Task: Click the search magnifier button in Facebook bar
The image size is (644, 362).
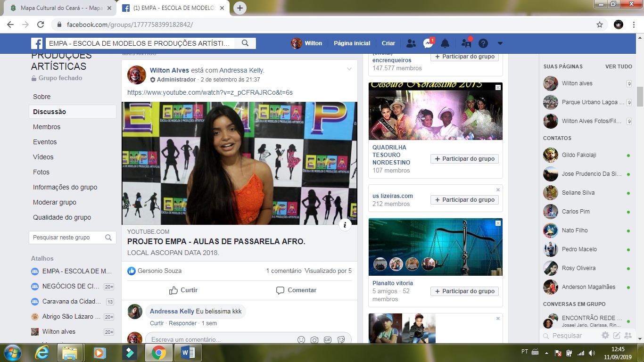Action: (x=245, y=43)
